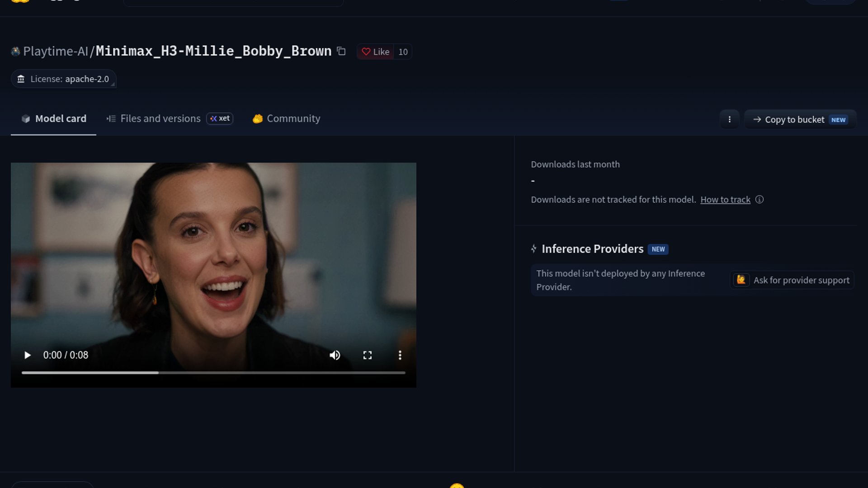This screenshot has width=868, height=488.
Task: Copy model name with copy icon
Action: pyautogui.click(x=341, y=52)
